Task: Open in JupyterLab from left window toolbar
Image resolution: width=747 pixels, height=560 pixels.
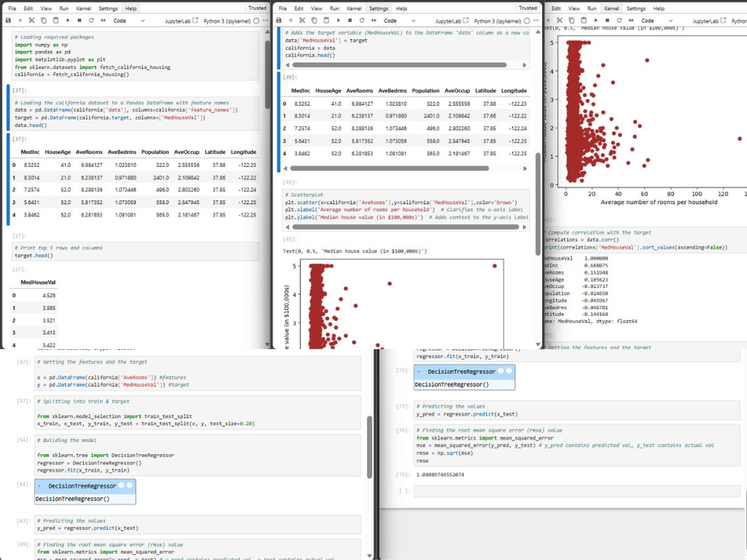Action: (181, 21)
